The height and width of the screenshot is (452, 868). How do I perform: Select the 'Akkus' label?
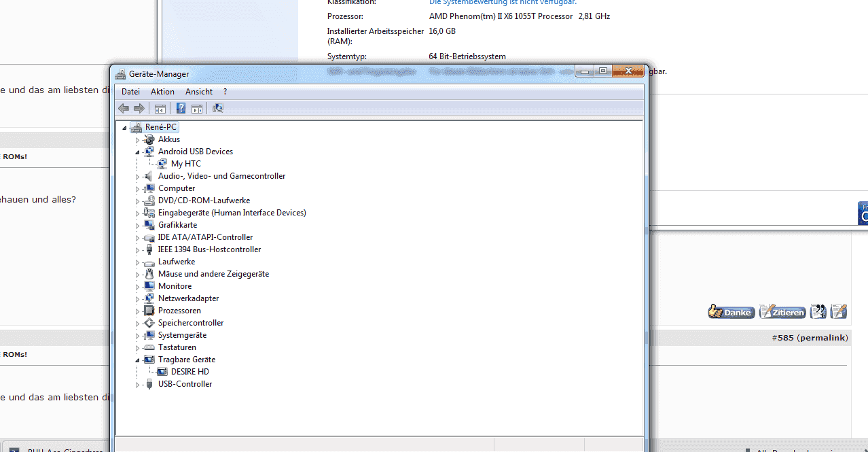tap(169, 139)
